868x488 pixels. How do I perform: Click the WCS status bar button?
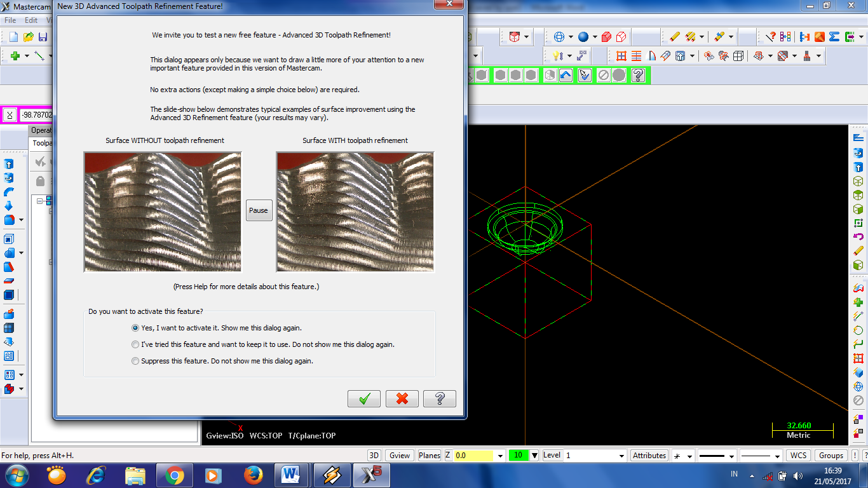click(x=799, y=456)
